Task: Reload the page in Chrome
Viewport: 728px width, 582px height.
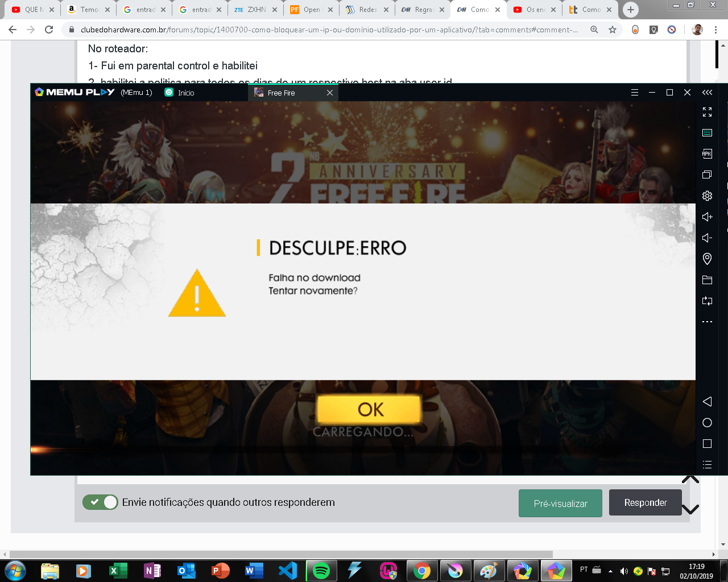Action: (x=49, y=30)
